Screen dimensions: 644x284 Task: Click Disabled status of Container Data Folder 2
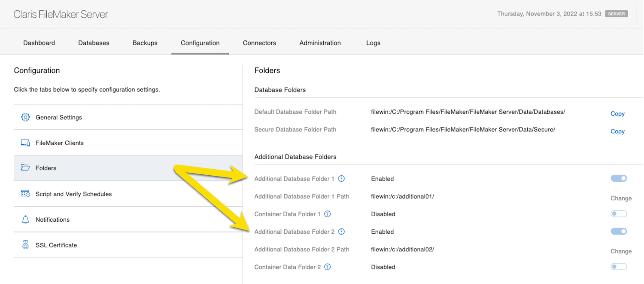pos(383,267)
